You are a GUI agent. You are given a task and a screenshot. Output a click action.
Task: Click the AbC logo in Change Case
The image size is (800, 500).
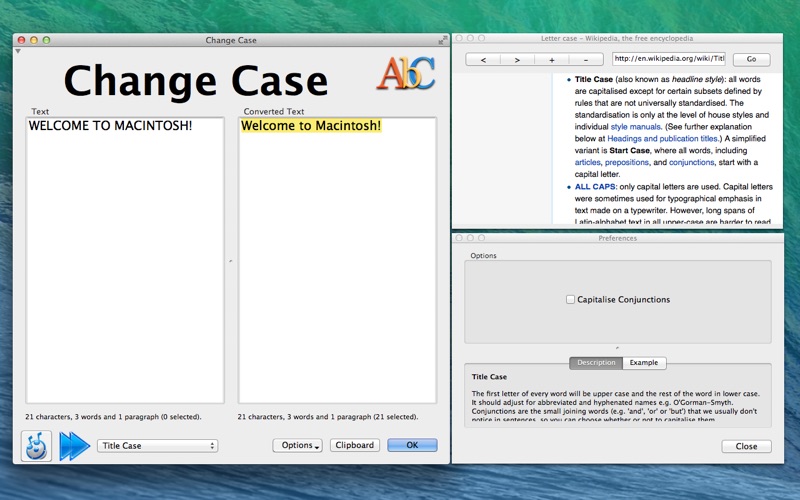coord(406,74)
